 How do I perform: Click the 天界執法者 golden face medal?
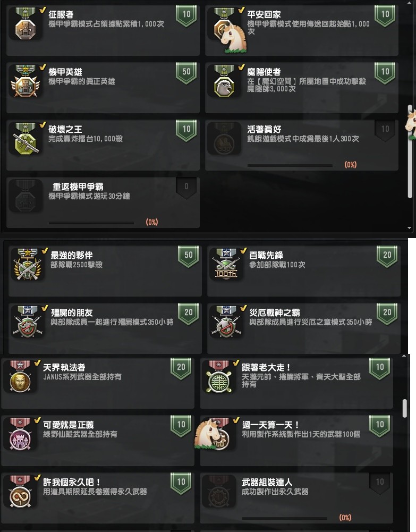click(20, 377)
